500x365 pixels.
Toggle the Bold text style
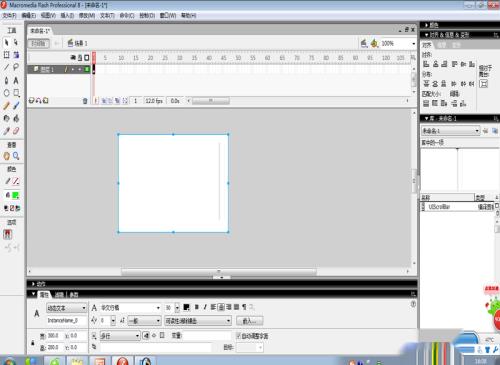pos(197,307)
